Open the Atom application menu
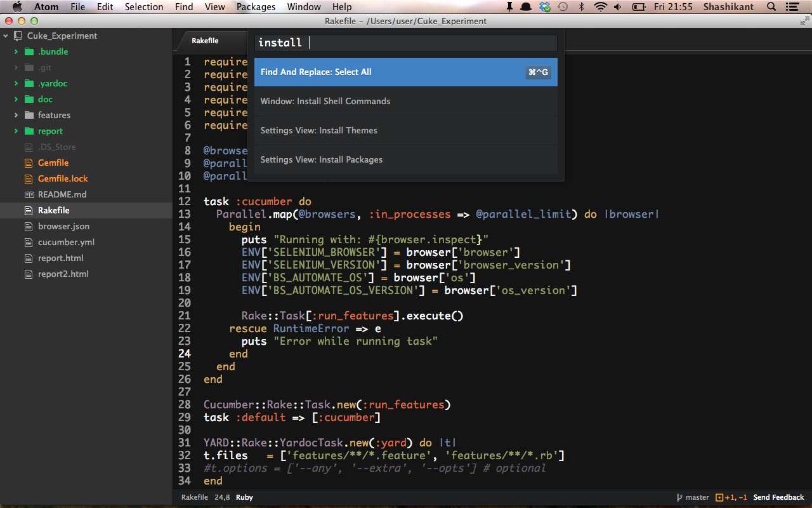Image resolution: width=812 pixels, height=508 pixels. click(46, 7)
